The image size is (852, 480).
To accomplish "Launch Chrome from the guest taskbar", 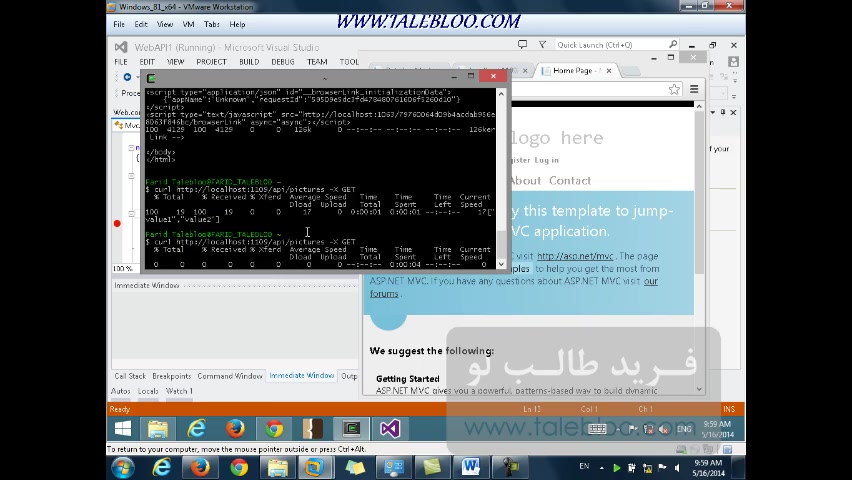I will pos(274,429).
